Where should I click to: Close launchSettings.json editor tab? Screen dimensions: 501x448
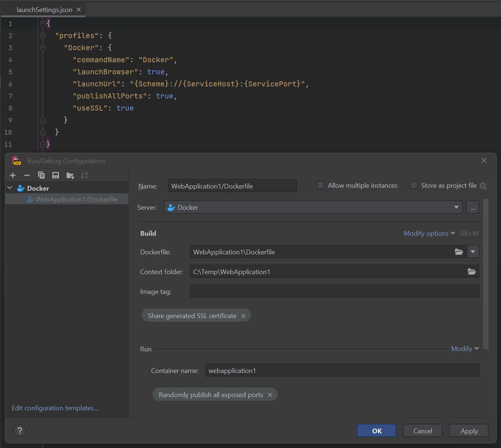(x=78, y=9)
